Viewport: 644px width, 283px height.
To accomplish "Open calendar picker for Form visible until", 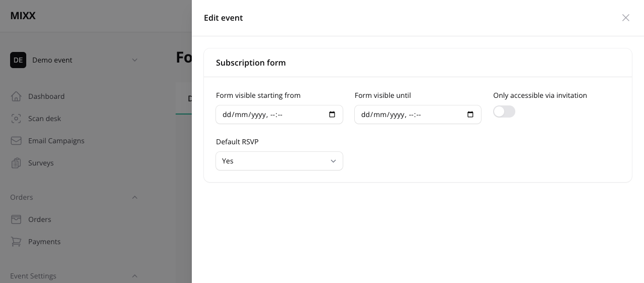I will click(470, 115).
